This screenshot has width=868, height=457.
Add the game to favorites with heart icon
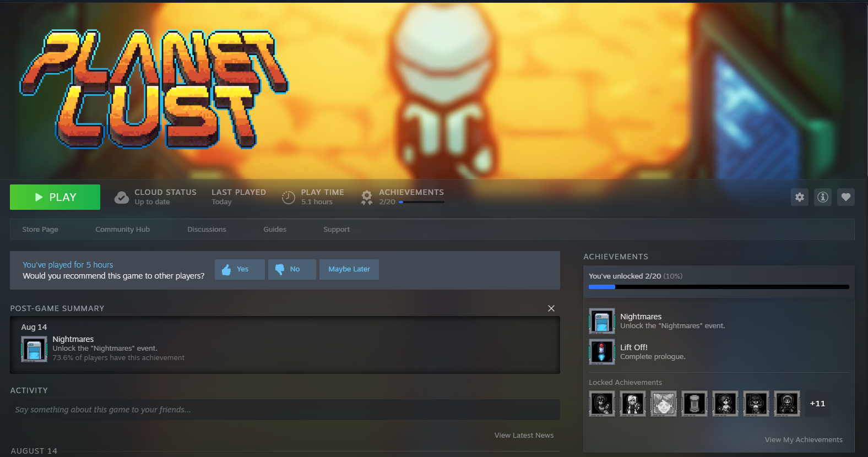846,197
